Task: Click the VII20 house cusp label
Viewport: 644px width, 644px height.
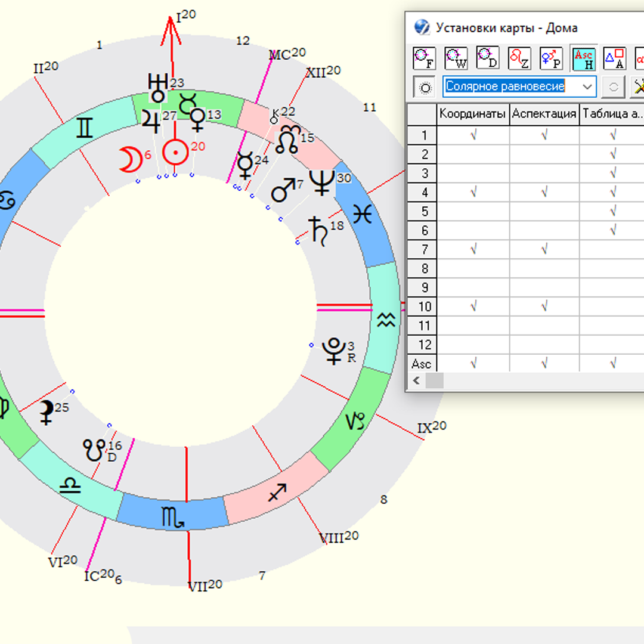Action: pyautogui.click(x=205, y=586)
